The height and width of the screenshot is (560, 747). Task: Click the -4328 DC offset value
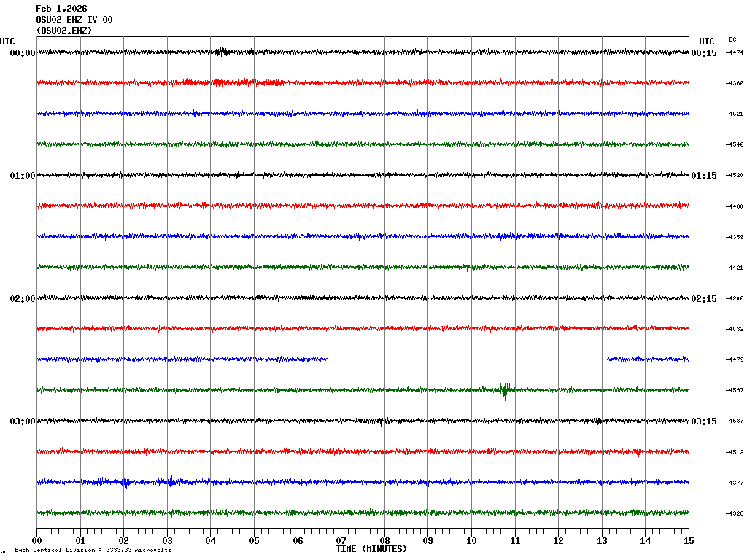(x=734, y=514)
